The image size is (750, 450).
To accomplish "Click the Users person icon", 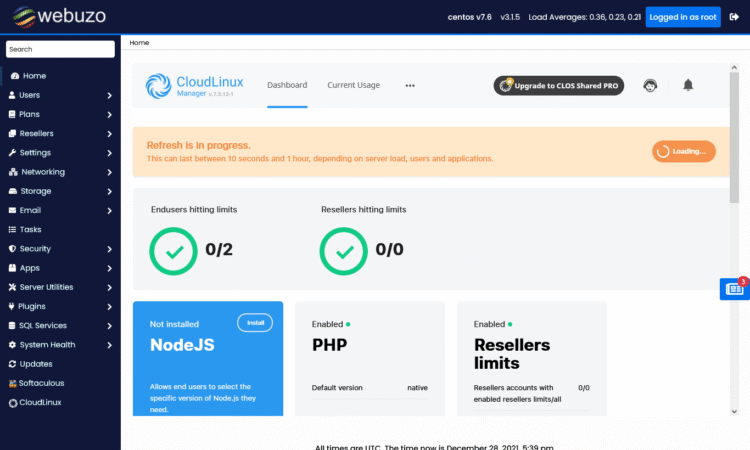I will pyautogui.click(x=12, y=95).
